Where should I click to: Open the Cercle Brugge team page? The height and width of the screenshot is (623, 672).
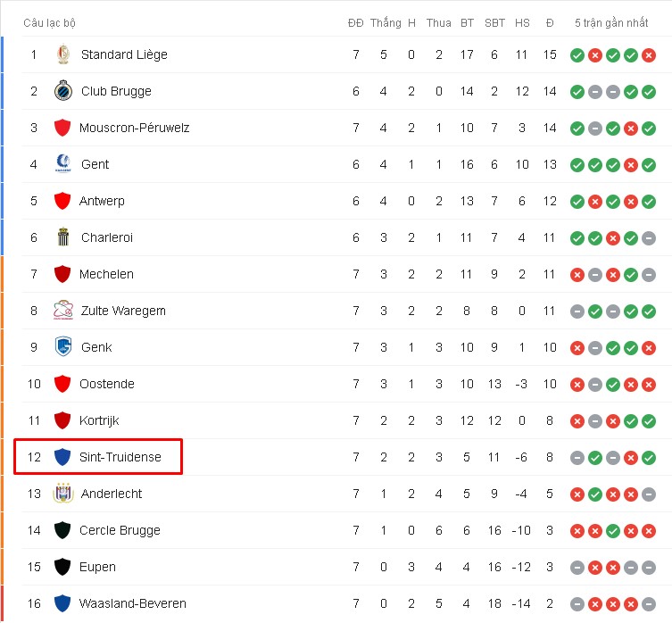coord(120,530)
